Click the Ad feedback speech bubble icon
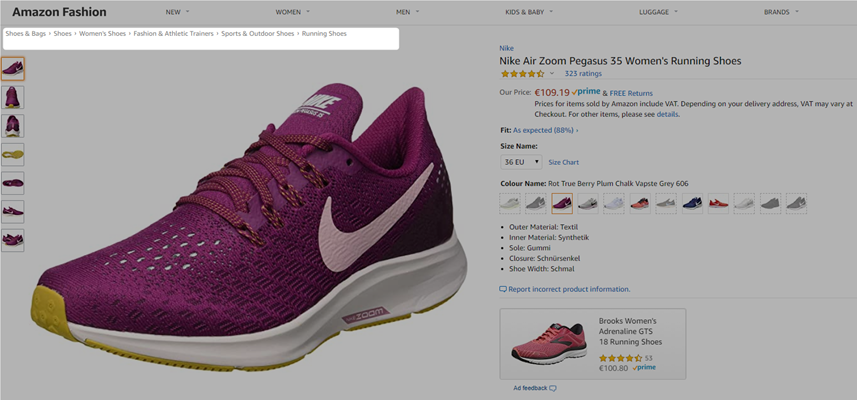Viewport: 857px width, 400px height. [x=553, y=388]
